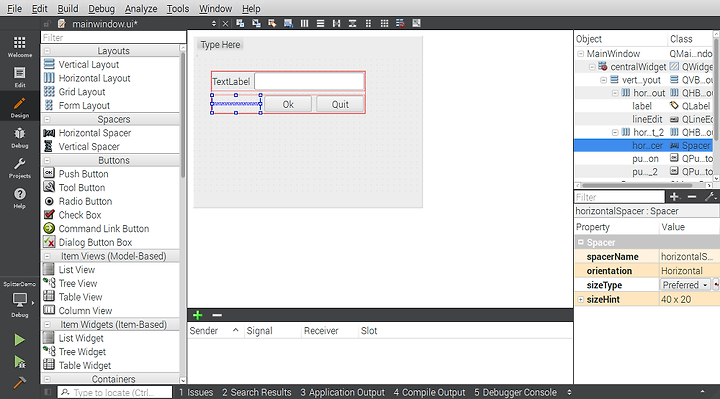Screen dimensions: 720x399
Task: Click the Quit button on the form
Action: coord(340,104)
